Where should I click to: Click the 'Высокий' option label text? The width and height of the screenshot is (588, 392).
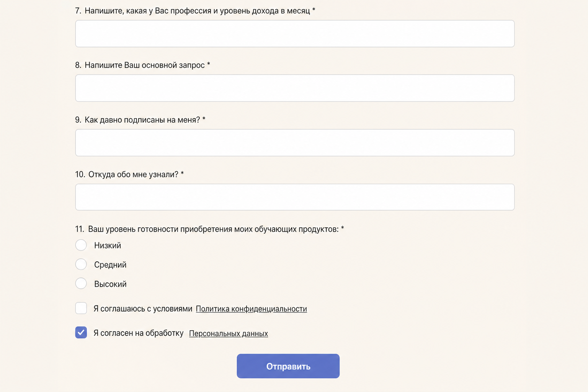pos(110,284)
